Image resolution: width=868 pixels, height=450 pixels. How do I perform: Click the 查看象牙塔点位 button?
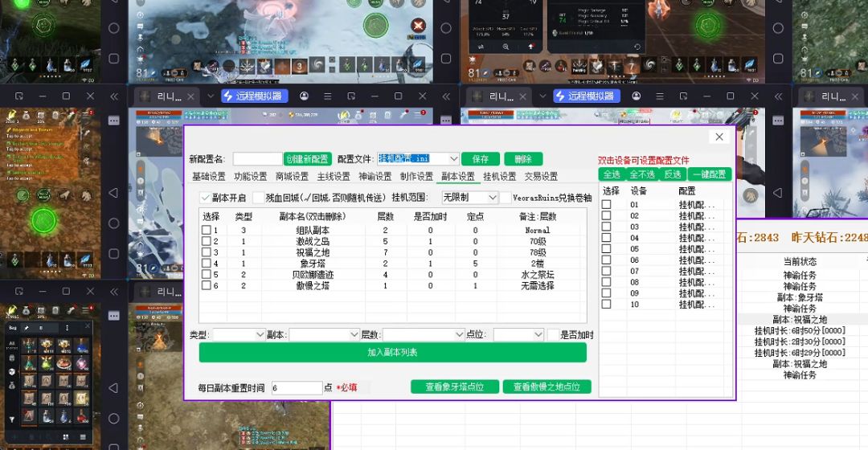[x=454, y=387]
